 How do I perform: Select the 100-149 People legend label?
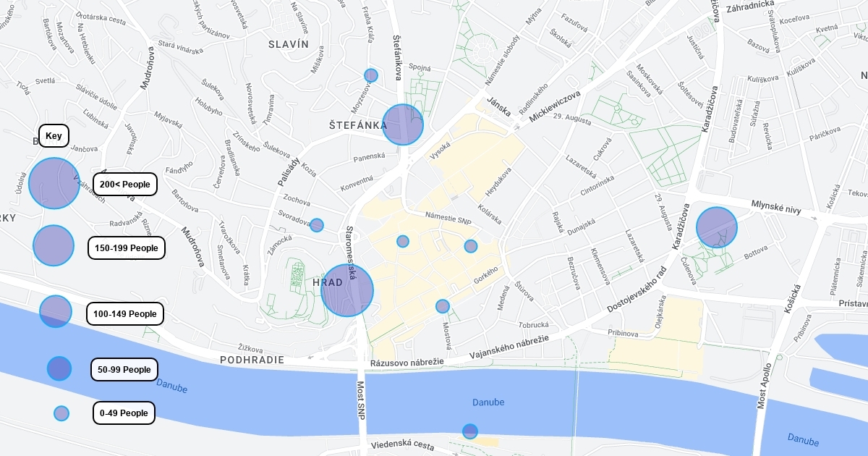click(125, 313)
